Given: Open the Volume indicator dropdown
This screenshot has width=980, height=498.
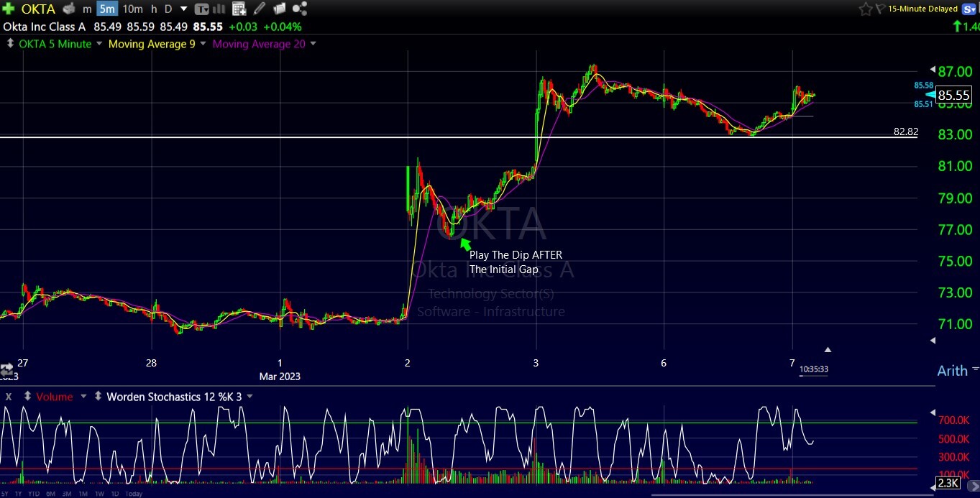Looking at the screenshot, I should click(x=83, y=396).
